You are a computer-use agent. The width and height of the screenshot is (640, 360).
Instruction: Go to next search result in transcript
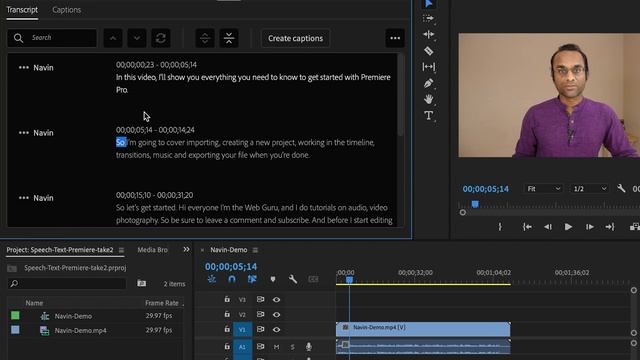pos(137,38)
